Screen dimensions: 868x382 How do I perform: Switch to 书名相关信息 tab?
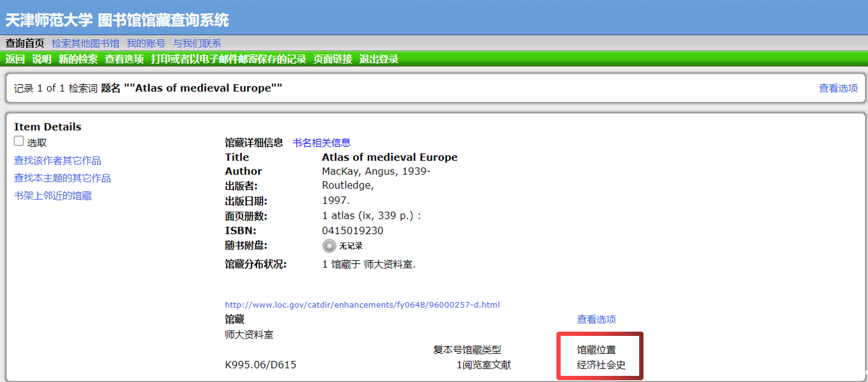pyautogui.click(x=321, y=143)
